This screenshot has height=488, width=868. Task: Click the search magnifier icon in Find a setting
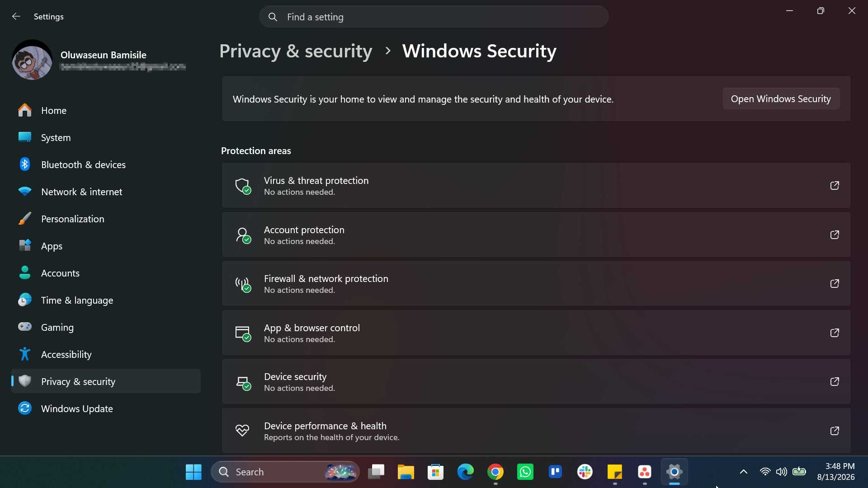[273, 17]
